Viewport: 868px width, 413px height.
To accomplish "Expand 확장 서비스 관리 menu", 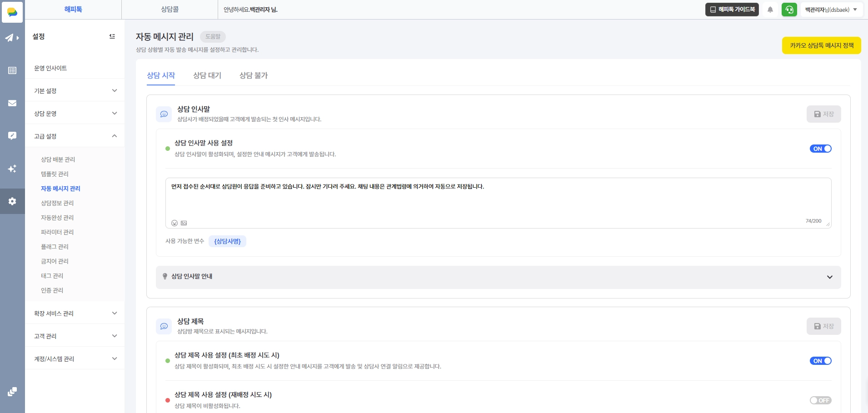I will (75, 313).
